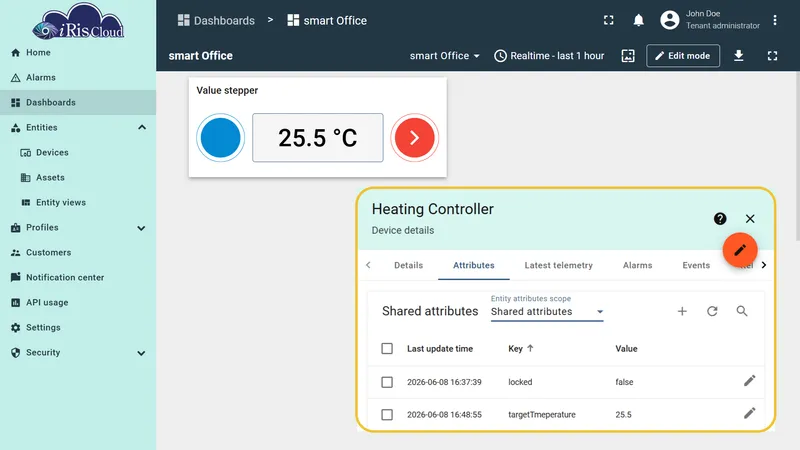The height and width of the screenshot is (450, 800).
Task: Open the Notification center page
Action: coord(78,278)
